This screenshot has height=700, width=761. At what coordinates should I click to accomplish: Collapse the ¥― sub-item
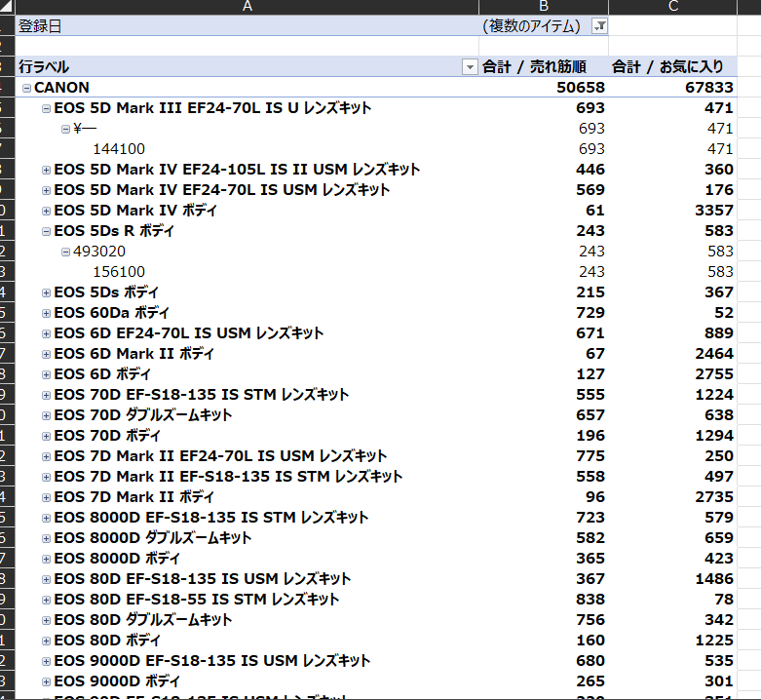[x=65, y=129]
